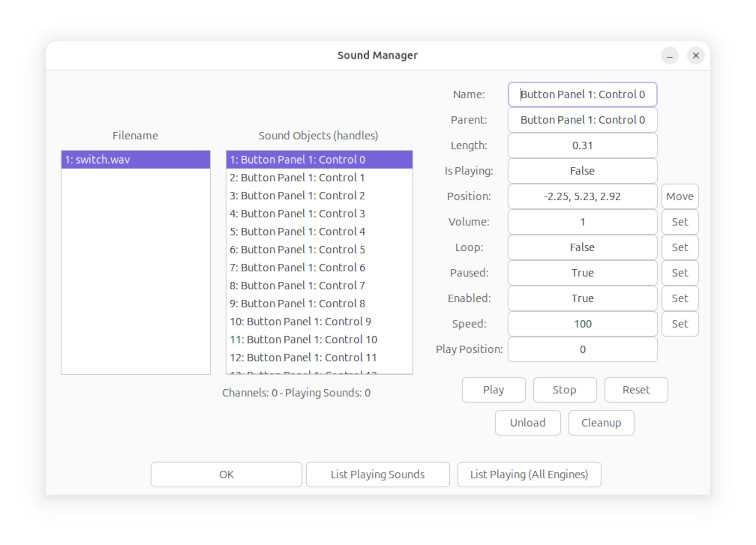Apply Volume with its Set button
This screenshot has width=756, height=545.
coord(680,222)
